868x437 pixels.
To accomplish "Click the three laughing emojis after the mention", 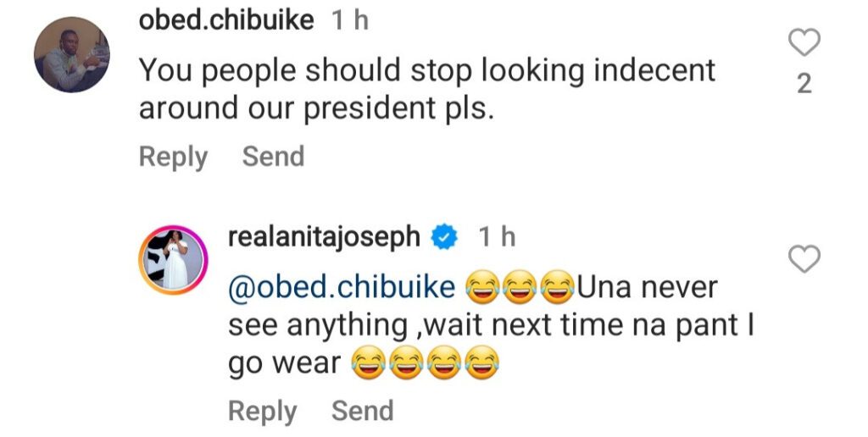I will click(520, 289).
